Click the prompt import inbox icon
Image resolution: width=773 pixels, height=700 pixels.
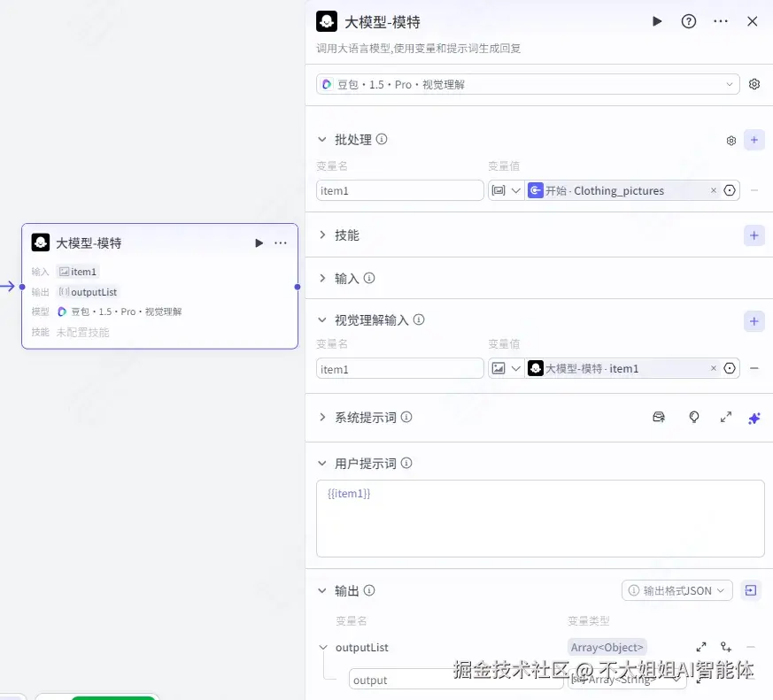click(659, 417)
